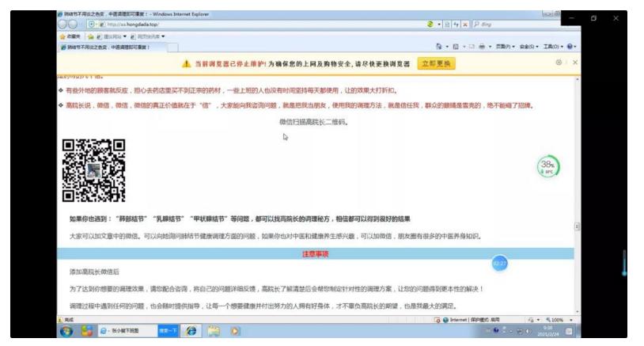Viewport: 644px width, 346px height.
Task: Open the Safety (安全) menu
Action: 528,47
